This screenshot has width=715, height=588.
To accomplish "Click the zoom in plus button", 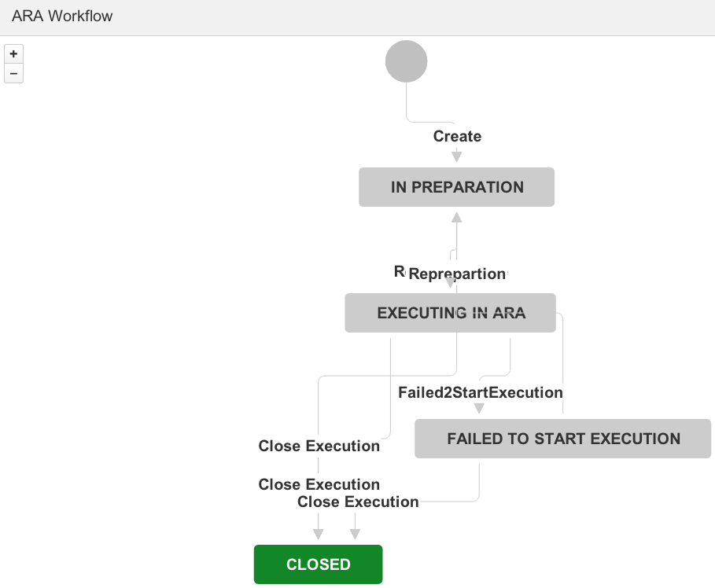I will coord(13,53).
